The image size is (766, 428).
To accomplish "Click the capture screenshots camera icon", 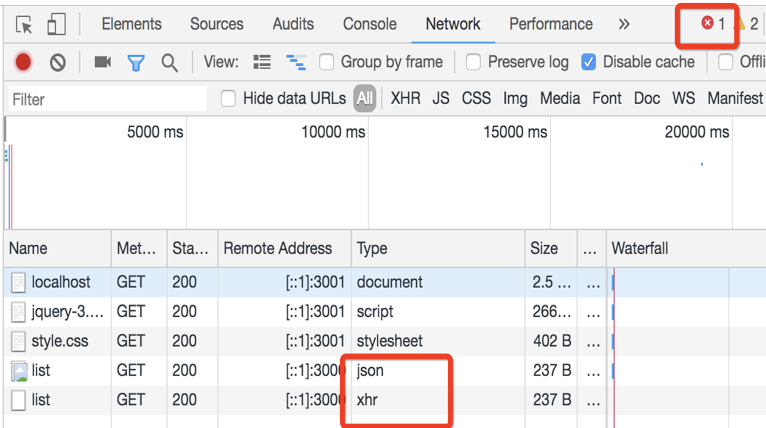I will coord(103,62).
